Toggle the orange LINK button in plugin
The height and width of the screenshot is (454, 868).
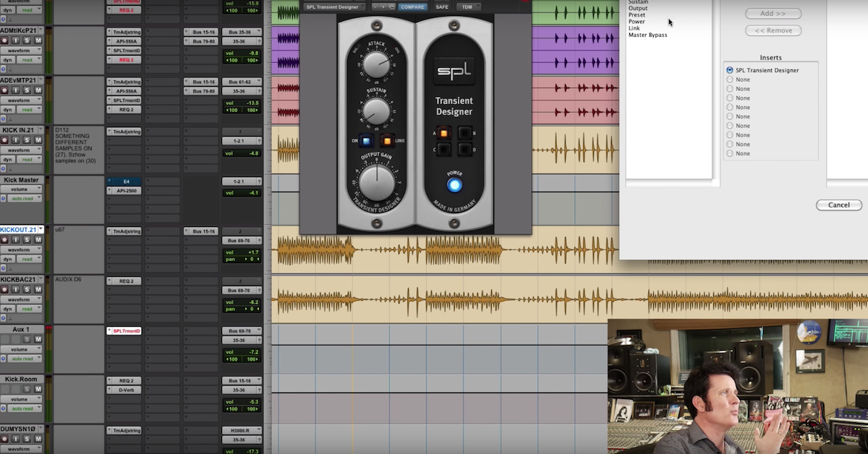point(386,142)
